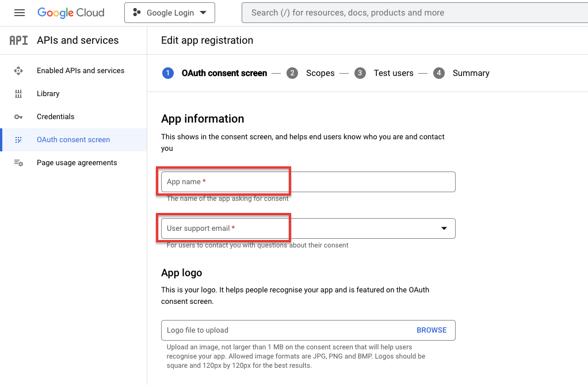Click step 2 circle in the stepper
Viewport: 588px width, 385px height.
click(x=292, y=73)
